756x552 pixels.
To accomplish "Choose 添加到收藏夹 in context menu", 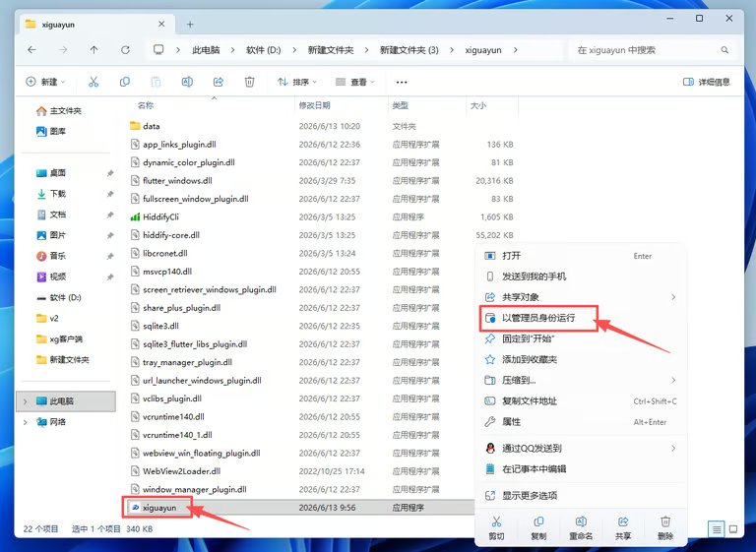I will 581,359.
